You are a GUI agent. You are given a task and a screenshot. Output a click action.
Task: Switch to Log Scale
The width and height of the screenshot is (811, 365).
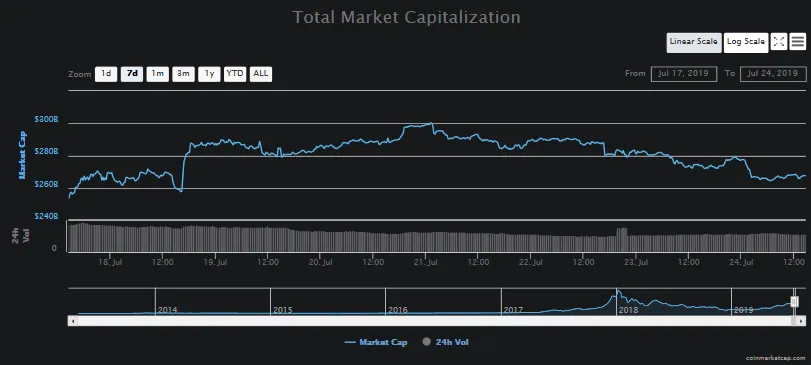coord(746,42)
